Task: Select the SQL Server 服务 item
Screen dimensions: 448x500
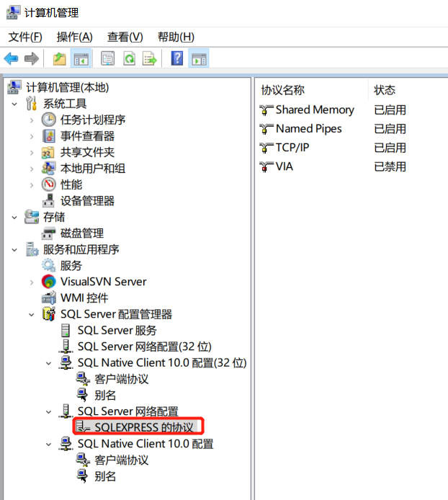Action: click(x=117, y=331)
